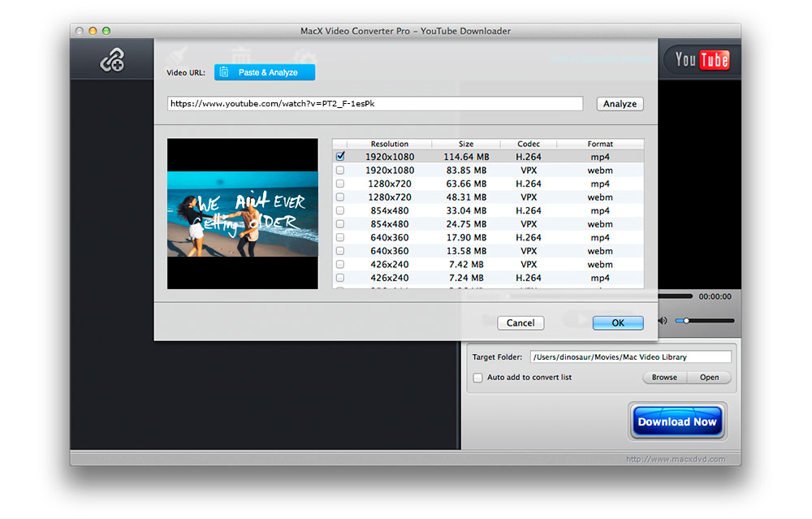Select the 13.58 MB size cell

coord(466,251)
